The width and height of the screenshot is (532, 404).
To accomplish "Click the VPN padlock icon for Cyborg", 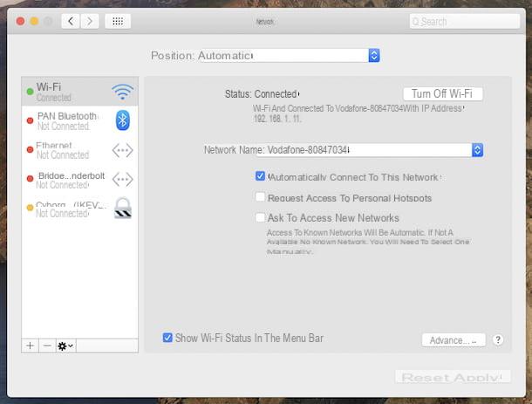I will pos(122,208).
